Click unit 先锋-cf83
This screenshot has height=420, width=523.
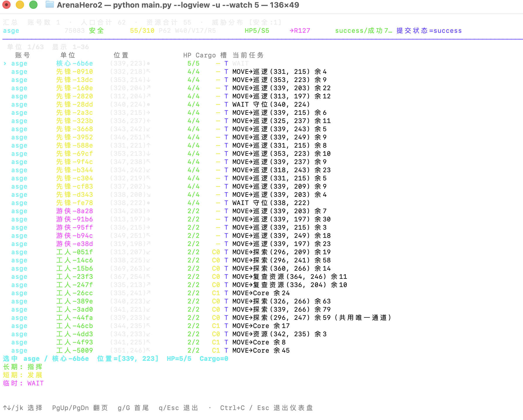(x=74, y=186)
